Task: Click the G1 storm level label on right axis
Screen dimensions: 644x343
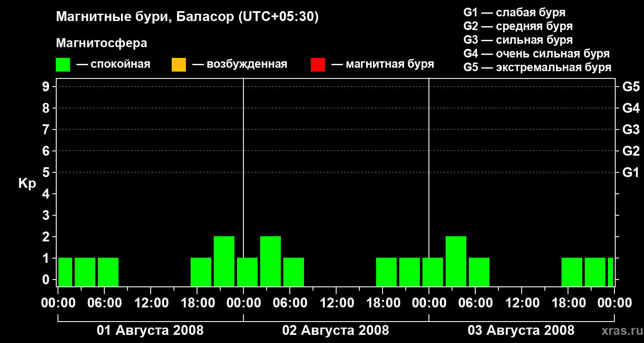Action: pos(631,172)
